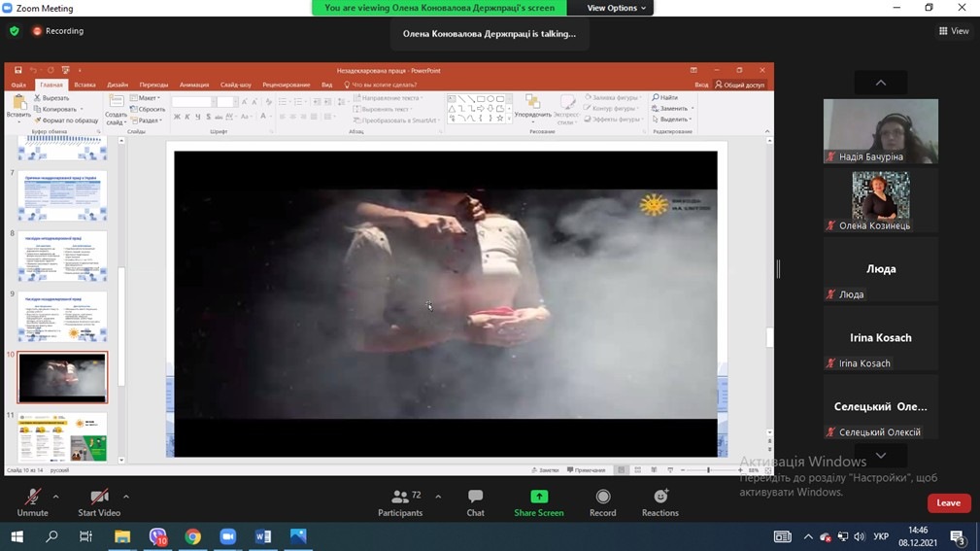The height and width of the screenshot is (551, 980).
Task: Open audio options arrow next to Unmute
Action: pyautogui.click(x=55, y=496)
